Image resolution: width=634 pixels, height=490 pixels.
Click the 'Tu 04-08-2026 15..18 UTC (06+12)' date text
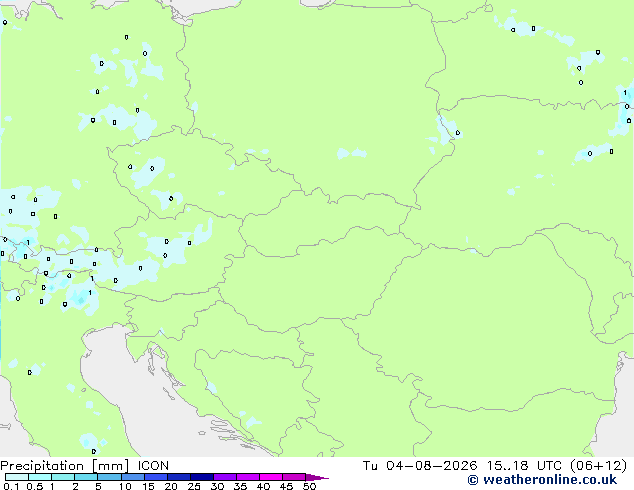(495, 465)
